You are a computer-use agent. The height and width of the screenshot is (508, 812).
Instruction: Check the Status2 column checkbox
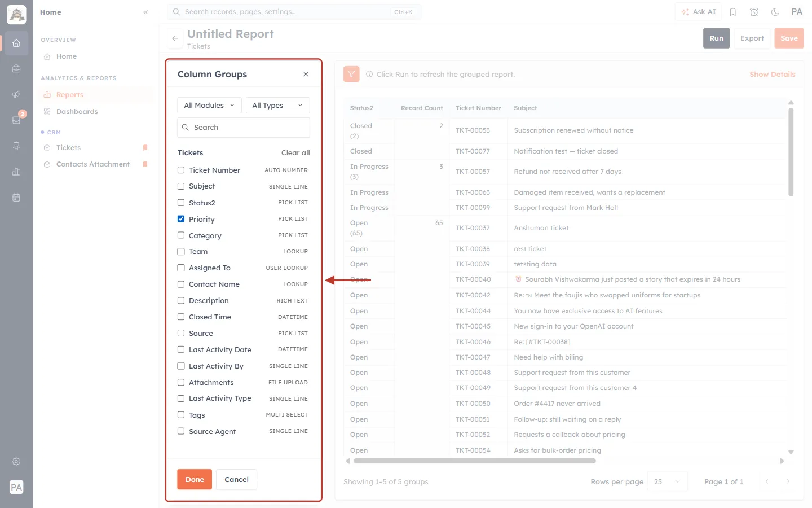coord(181,203)
